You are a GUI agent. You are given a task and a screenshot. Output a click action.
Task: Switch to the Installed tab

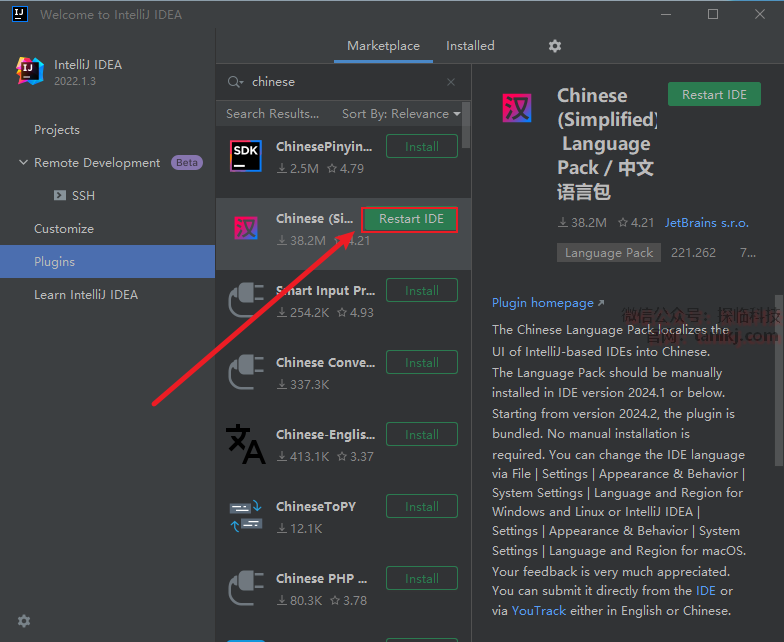470,46
